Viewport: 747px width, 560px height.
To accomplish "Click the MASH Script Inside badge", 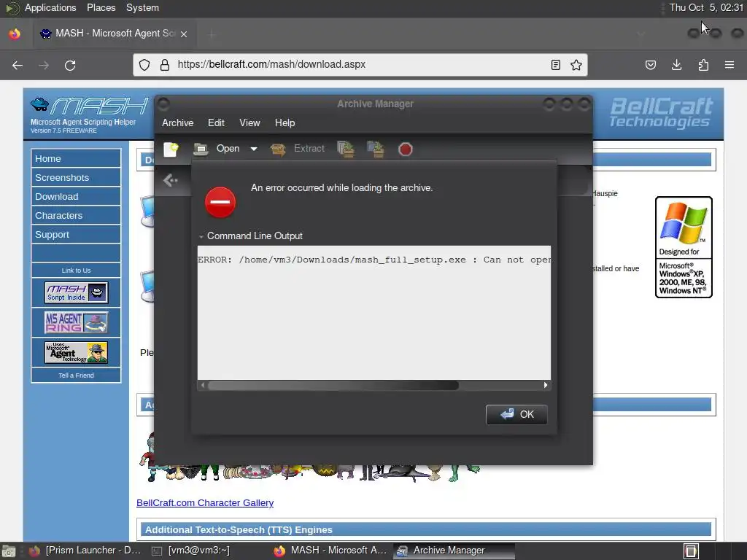I will [76, 292].
